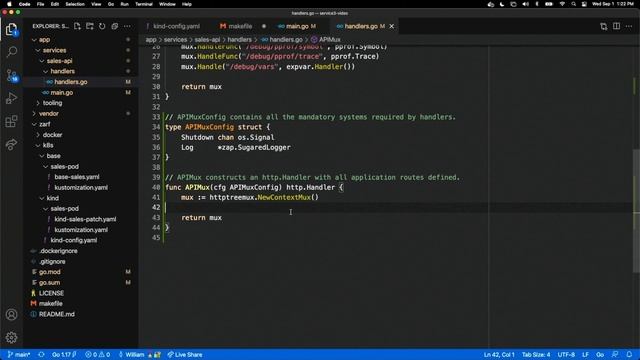
Task: Click the feedback icon in status bar
Action: [x=615, y=355]
